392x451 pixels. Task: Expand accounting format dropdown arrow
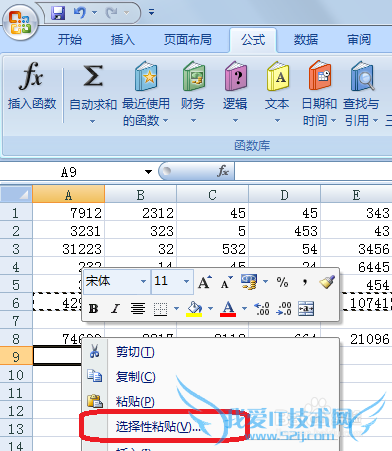[265, 282]
